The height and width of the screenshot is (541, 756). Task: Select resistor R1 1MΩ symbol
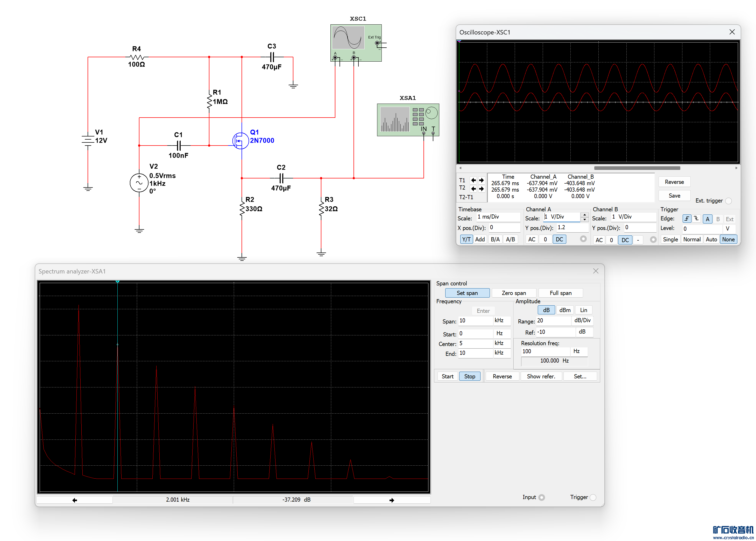(209, 101)
